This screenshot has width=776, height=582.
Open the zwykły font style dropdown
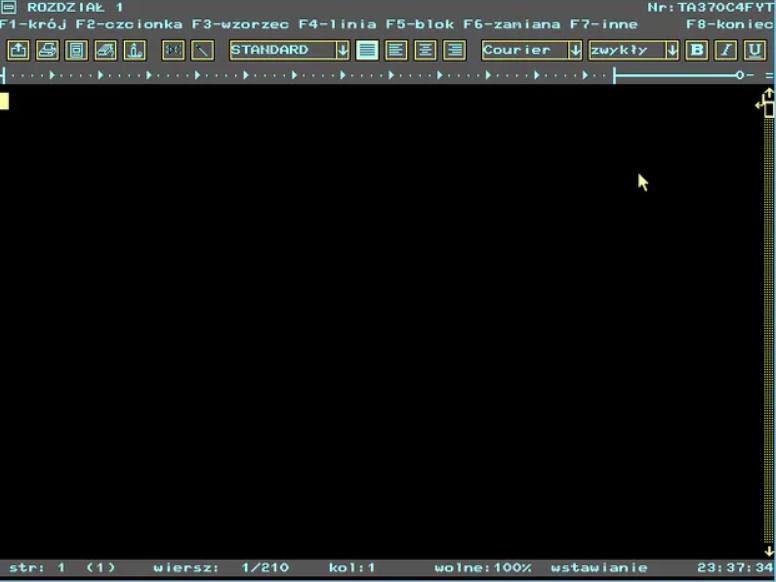(x=671, y=50)
